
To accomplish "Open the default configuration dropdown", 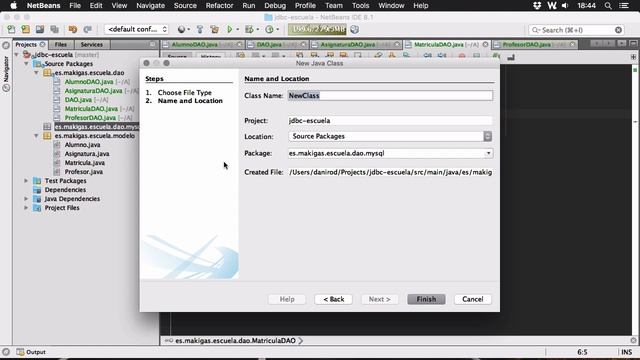I will pos(136,29).
